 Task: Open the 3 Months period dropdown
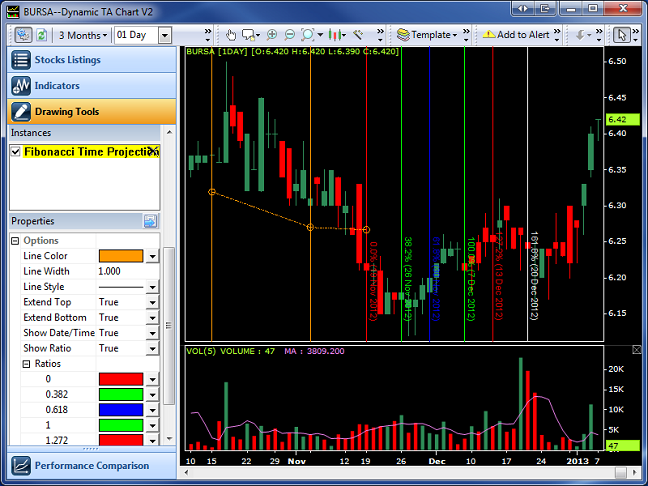coord(83,35)
